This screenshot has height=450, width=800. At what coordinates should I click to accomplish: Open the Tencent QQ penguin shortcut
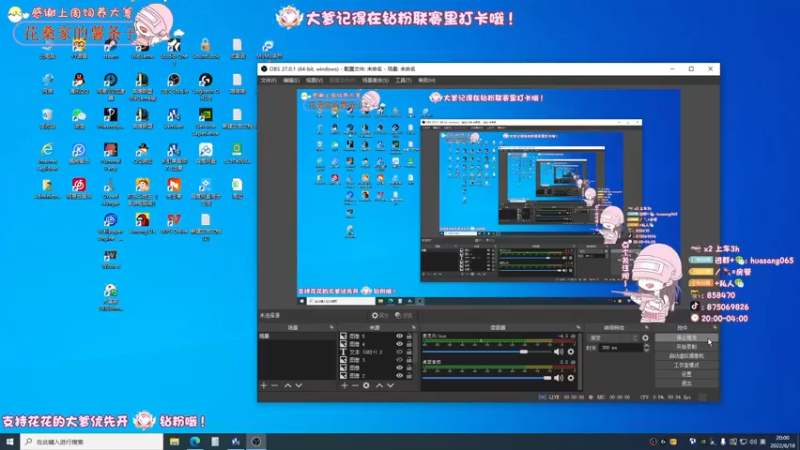pos(79,84)
